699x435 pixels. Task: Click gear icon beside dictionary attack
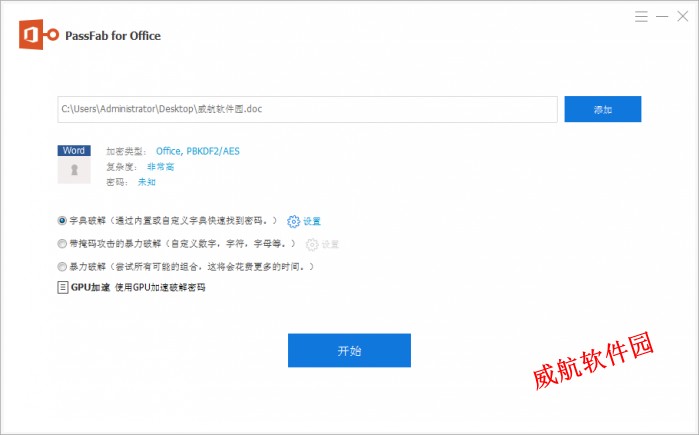pos(294,221)
